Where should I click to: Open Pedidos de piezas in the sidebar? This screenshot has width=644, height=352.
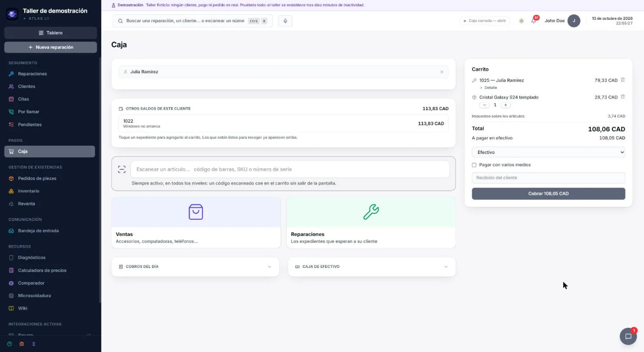coord(50,179)
